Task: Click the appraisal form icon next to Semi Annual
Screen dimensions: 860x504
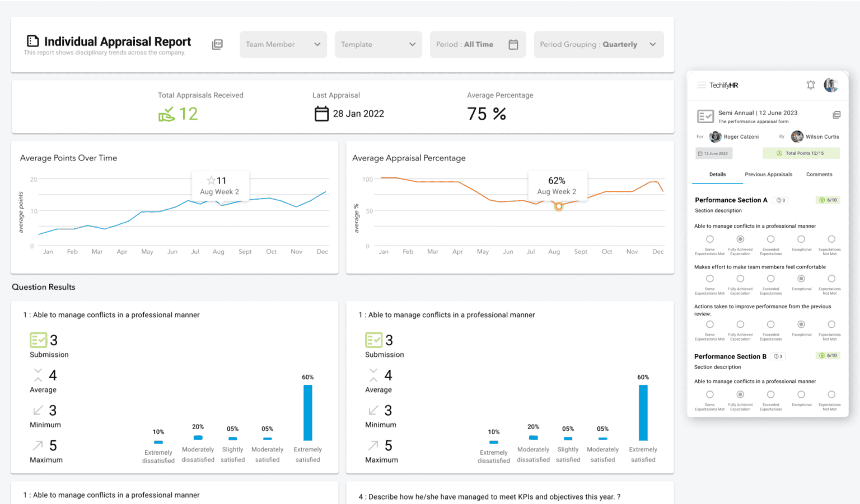Action: pyautogui.click(x=705, y=116)
